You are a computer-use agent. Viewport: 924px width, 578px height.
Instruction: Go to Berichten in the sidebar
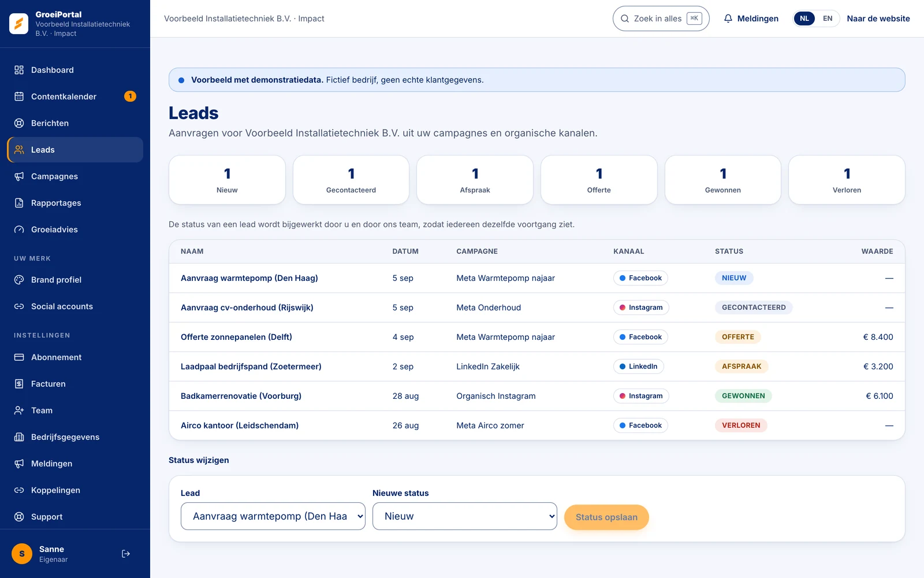point(75,123)
